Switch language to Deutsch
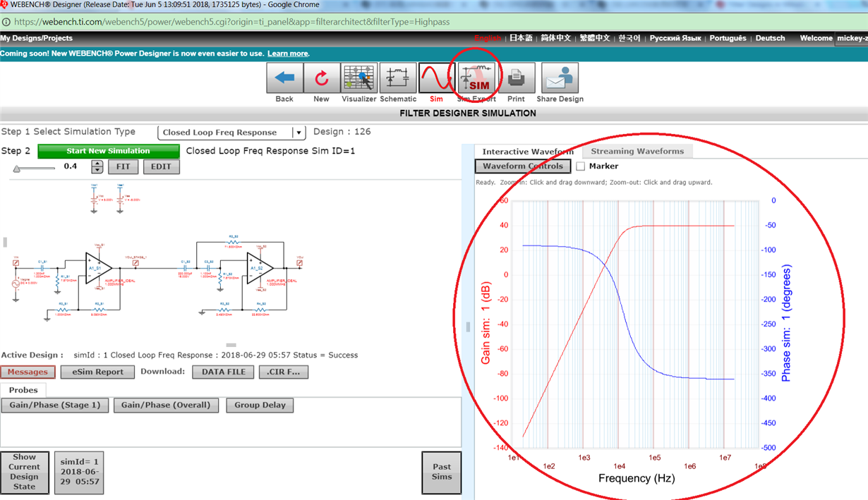The image size is (868, 500). [770, 38]
